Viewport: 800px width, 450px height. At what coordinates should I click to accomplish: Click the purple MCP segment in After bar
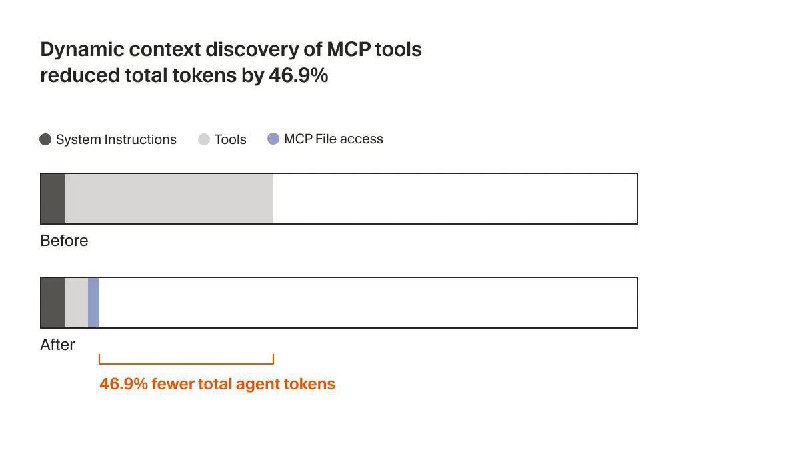click(x=93, y=303)
